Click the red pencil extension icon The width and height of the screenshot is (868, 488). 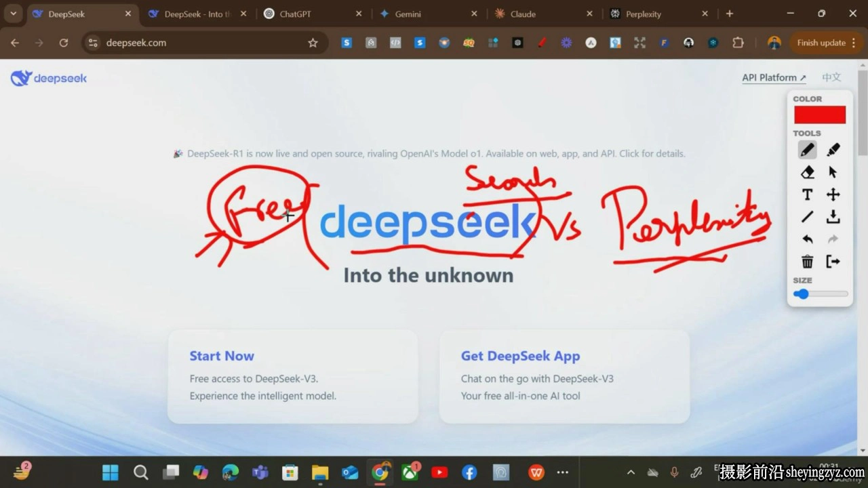pyautogui.click(x=542, y=43)
